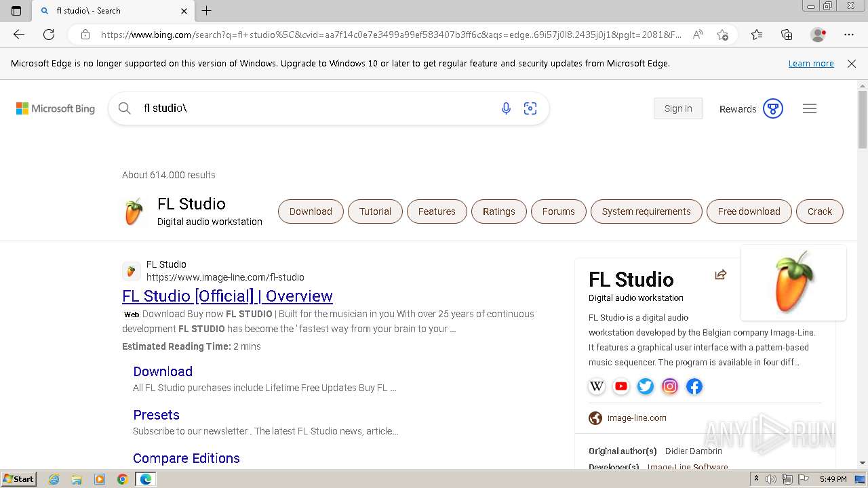Open FL Studio Twitter icon

[646, 386]
